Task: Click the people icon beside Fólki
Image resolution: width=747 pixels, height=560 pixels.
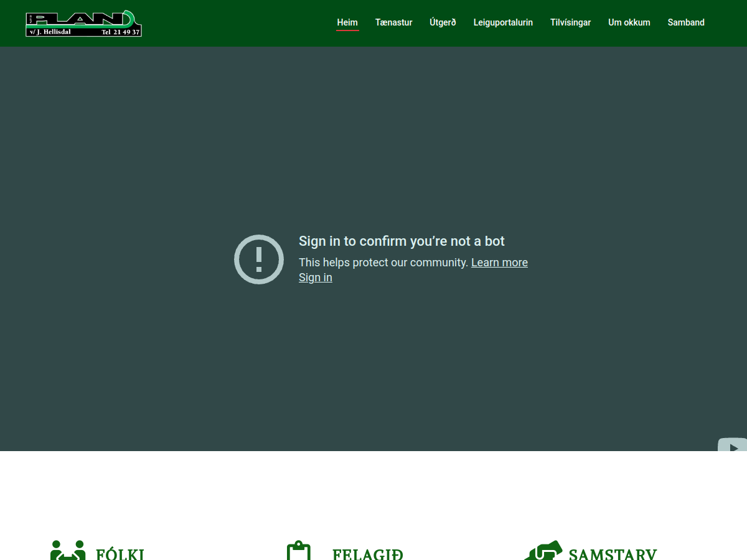Action: [68, 551]
